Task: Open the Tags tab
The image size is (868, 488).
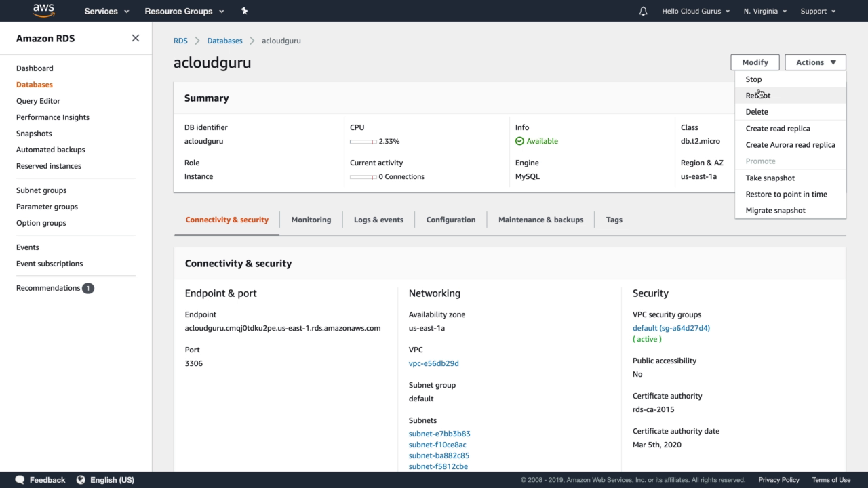Action: point(614,220)
